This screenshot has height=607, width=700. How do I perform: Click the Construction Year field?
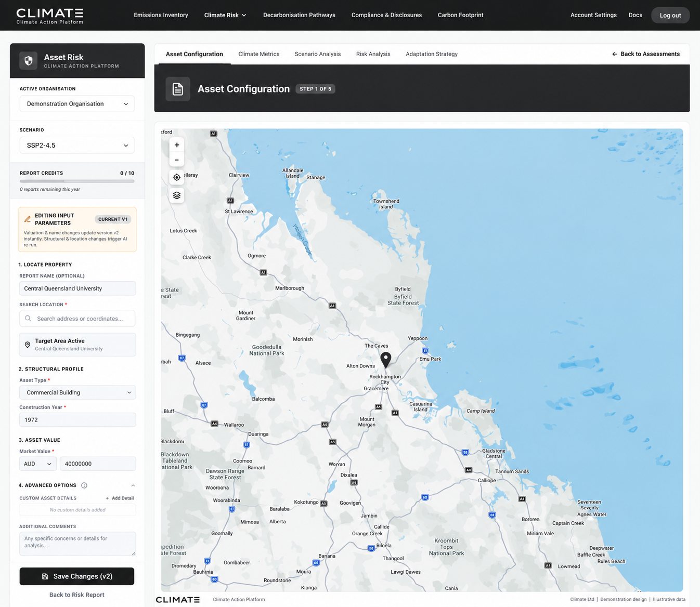pyautogui.click(x=77, y=420)
